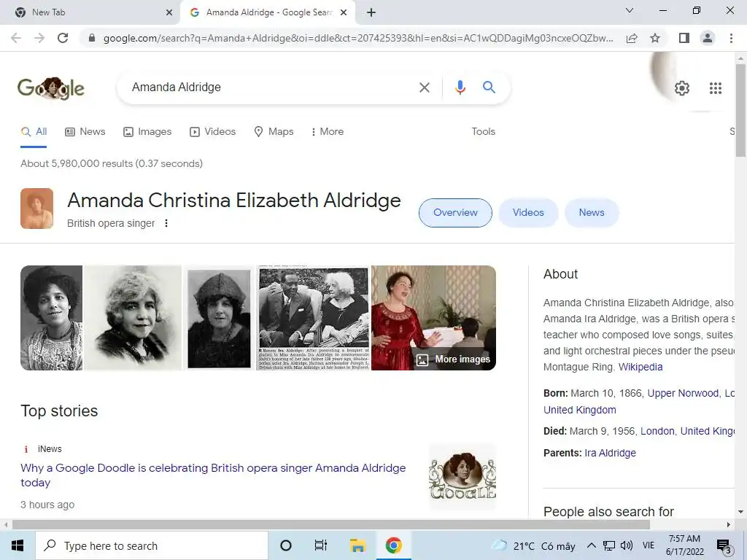Switch to the New Tab tab
This screenshot has height=560, width=747.
(90, 12)
